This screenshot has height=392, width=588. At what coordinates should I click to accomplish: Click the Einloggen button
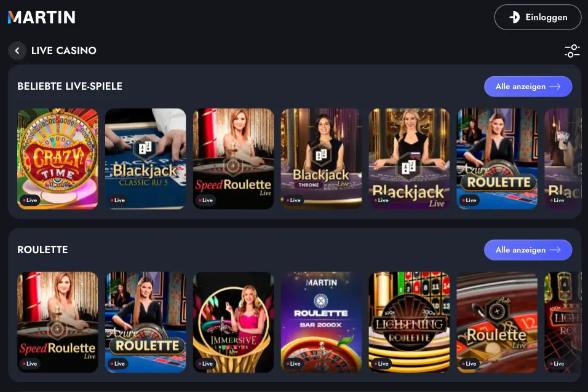pyautogui.click(x=538, y=17)
